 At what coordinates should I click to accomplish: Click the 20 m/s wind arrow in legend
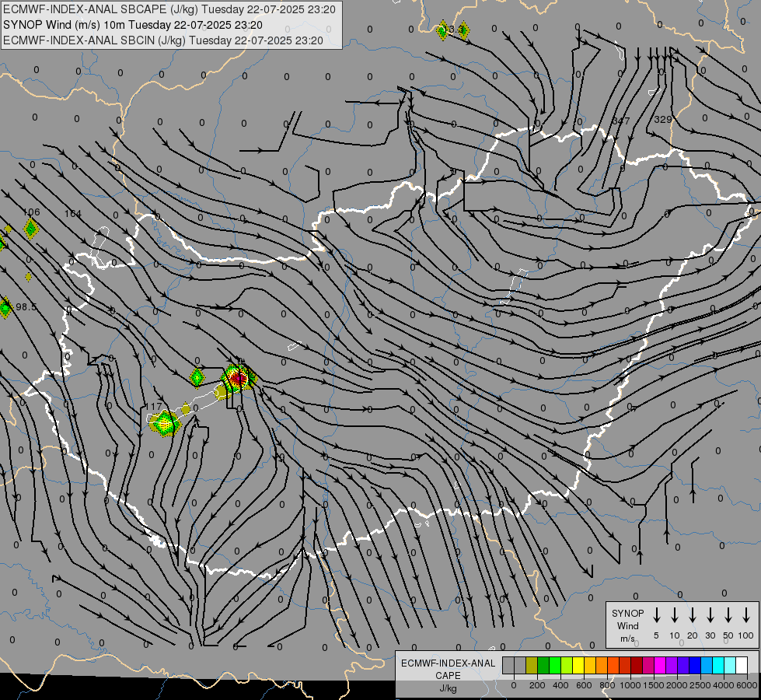[693, 615]
